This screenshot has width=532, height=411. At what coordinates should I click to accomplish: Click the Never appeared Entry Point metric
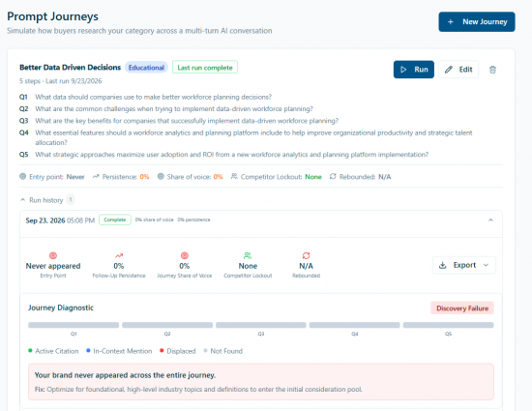point(53,266)
